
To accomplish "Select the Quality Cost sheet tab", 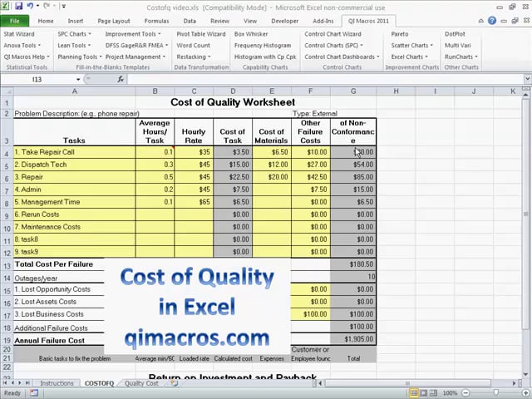I will point(141,383).
